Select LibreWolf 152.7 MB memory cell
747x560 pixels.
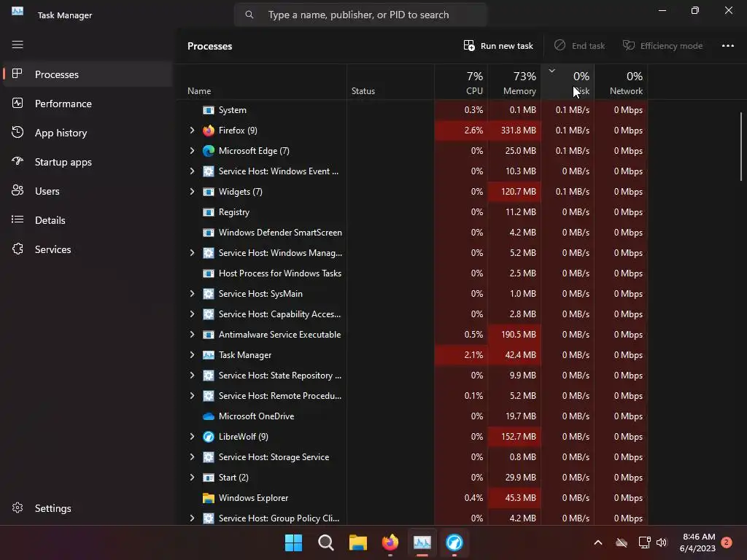514,437
